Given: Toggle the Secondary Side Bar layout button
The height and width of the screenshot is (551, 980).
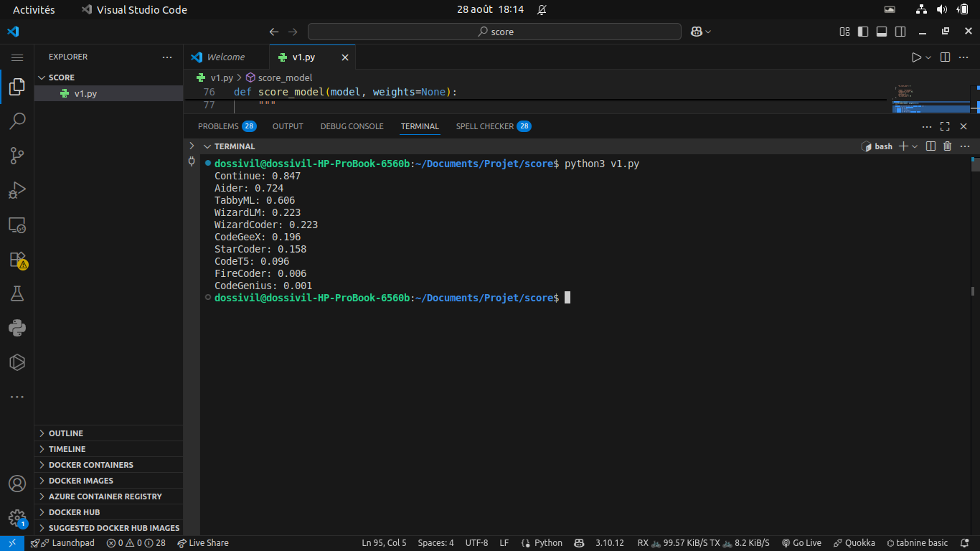Looking at the screenshot, I should coord(900,32).
